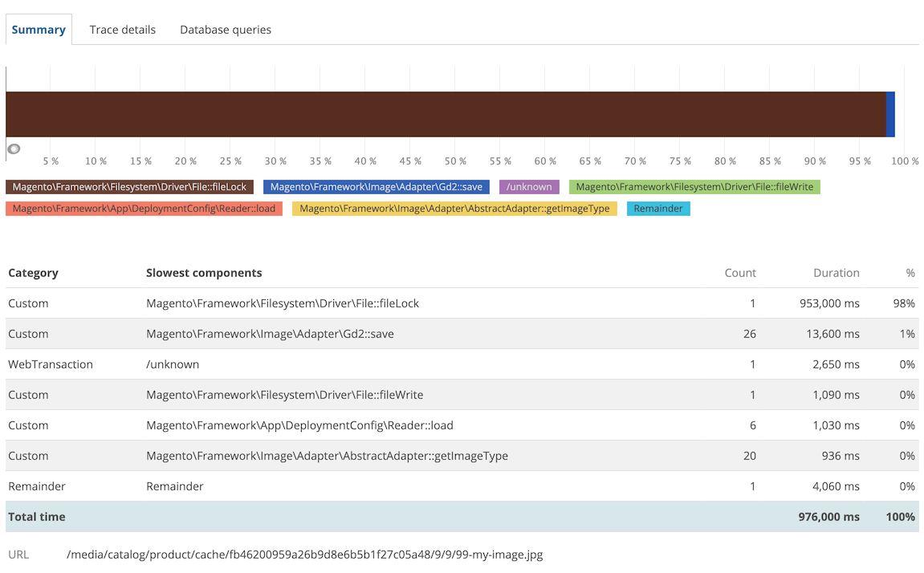Select Gd2::save component in the table
This screenshot has height=573, width=924.
coord(270,334)
